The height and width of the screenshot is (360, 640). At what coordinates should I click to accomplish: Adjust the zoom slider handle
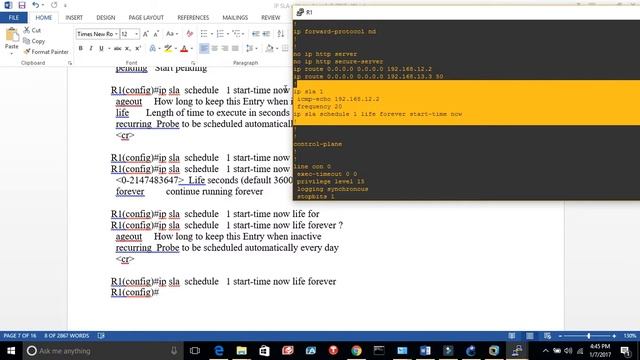(589, 336)
